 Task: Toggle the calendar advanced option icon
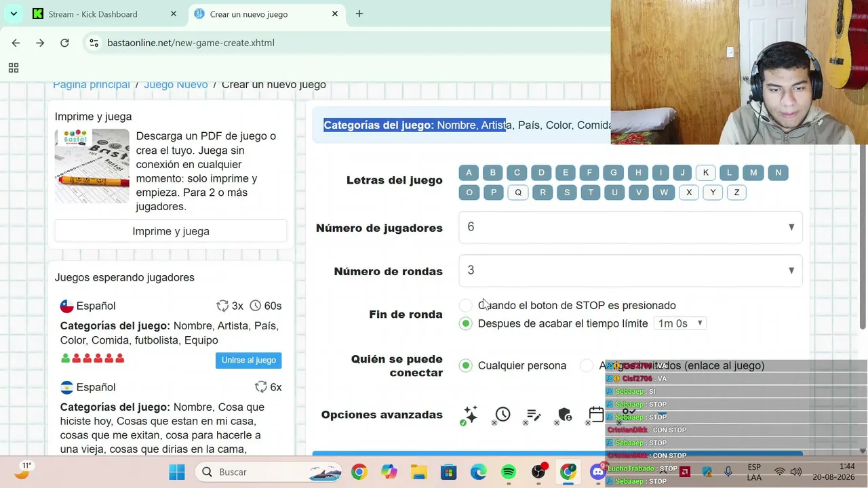click(x=596, y=415)
